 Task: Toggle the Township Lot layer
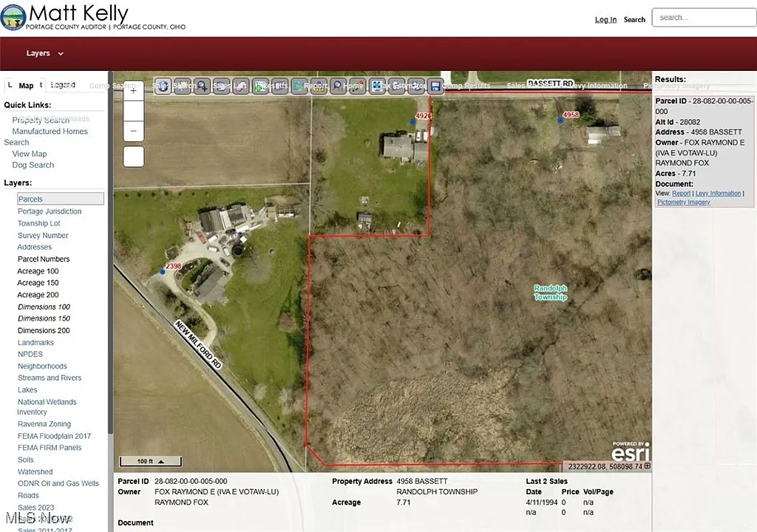coord(38,223)
